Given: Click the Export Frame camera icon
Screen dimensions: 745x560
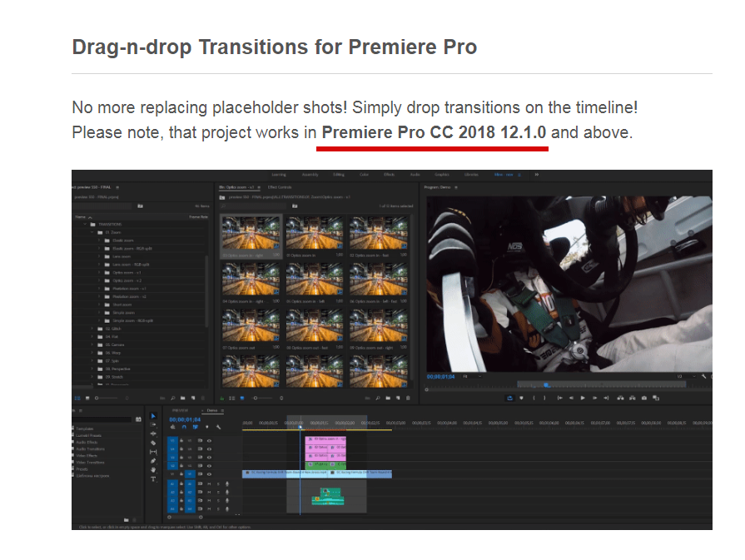Looking at the screenshot, I should point(643,398).
